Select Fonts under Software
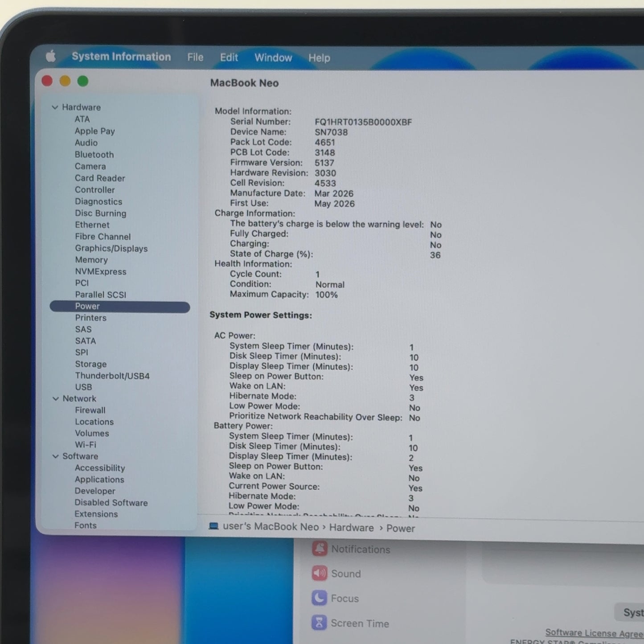Screen dimensions: 644x644 coord(85,525)
